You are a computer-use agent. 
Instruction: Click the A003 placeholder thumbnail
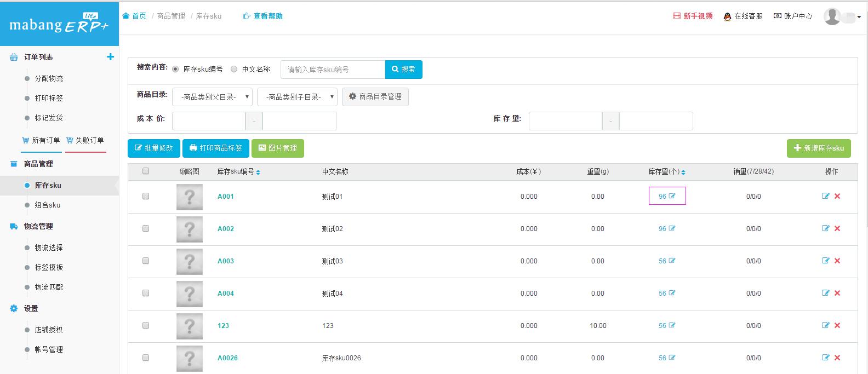click(190, 261)
